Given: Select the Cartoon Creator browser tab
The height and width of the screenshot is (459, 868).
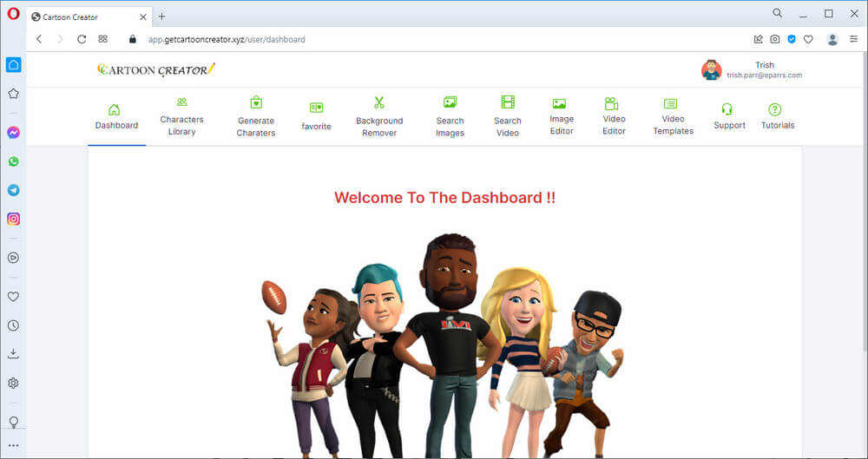Looking at the screenshot, I should coord(89,17).
